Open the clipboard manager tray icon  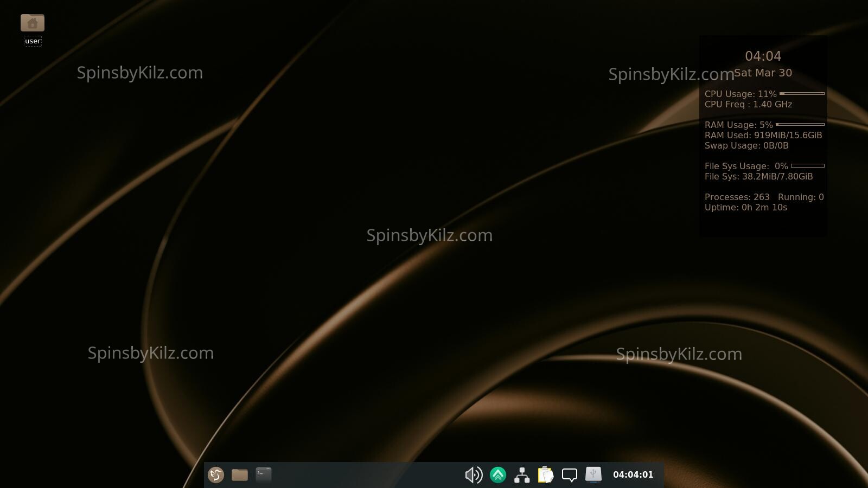coord(546,475)
